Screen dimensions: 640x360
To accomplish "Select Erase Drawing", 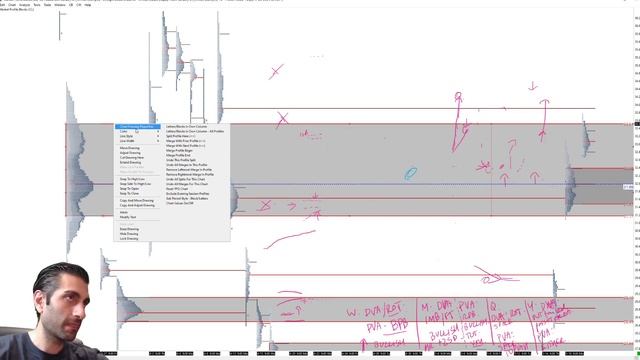I will click(129, 229).
